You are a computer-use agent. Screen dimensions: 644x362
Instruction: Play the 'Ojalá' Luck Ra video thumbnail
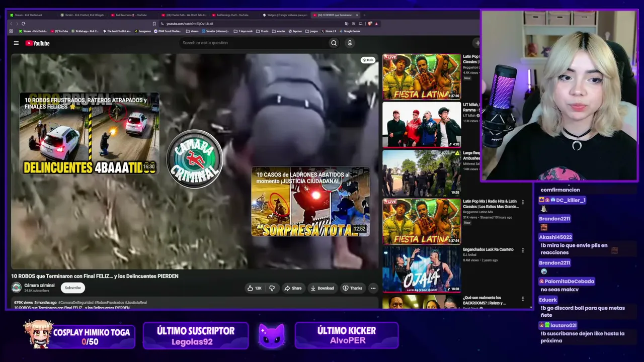pos(422,269)
